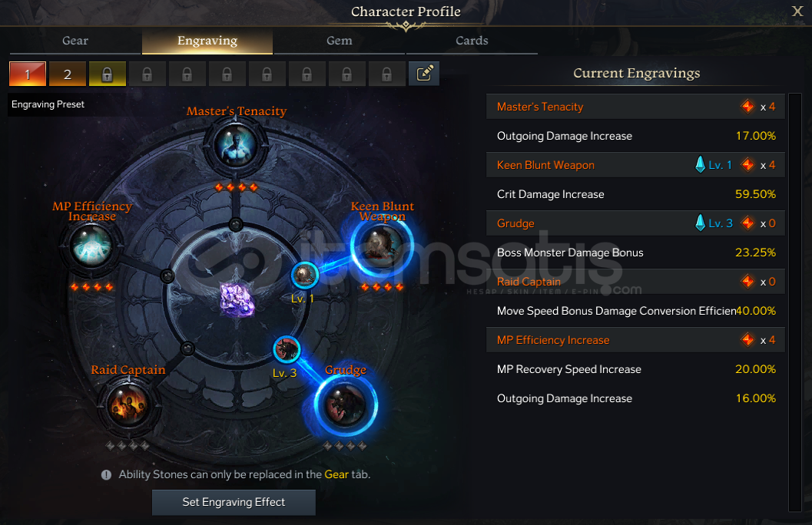This screenshot has width=812, height=525.
Task: Click the Lv. 1 Keen Blunt Weapon node
Action: pyautogui.click(x=304, y=275)
